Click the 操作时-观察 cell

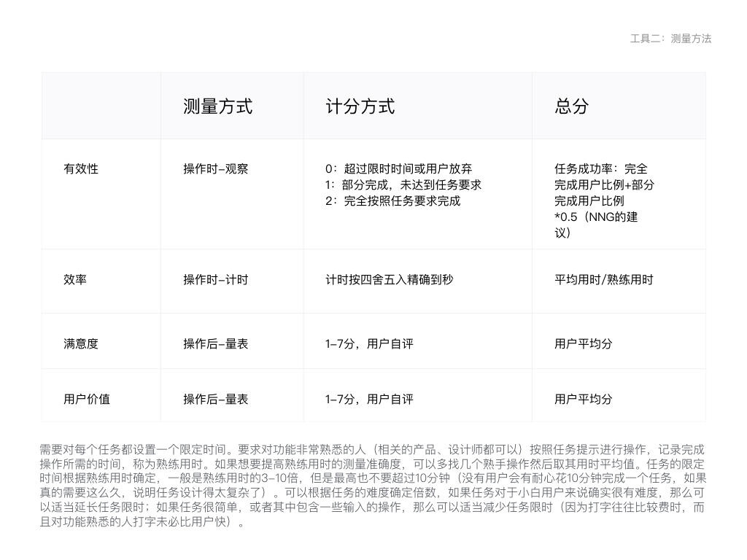click(x=215, y=168)
